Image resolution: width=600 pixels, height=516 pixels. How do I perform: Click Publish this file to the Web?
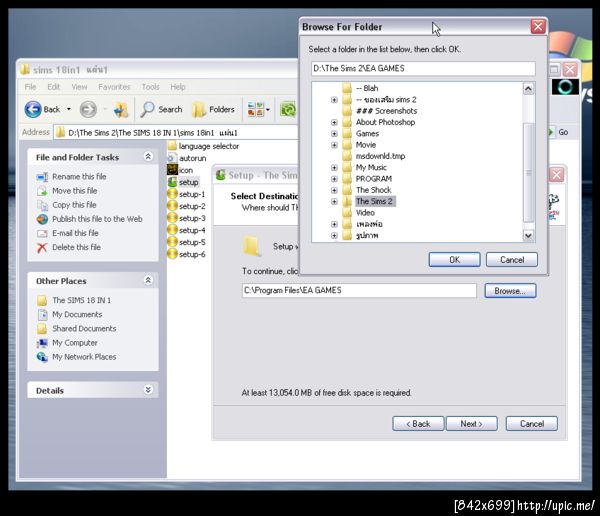point(97,219)
